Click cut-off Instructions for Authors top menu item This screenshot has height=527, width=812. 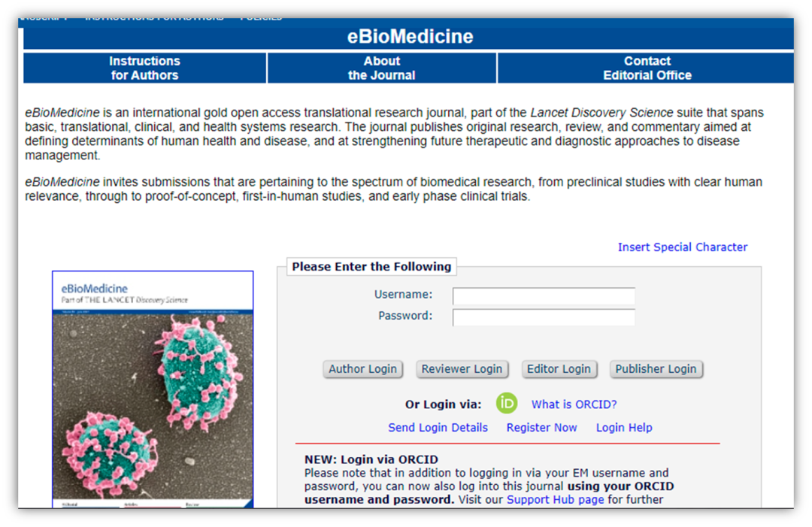[x=154, y=19]
